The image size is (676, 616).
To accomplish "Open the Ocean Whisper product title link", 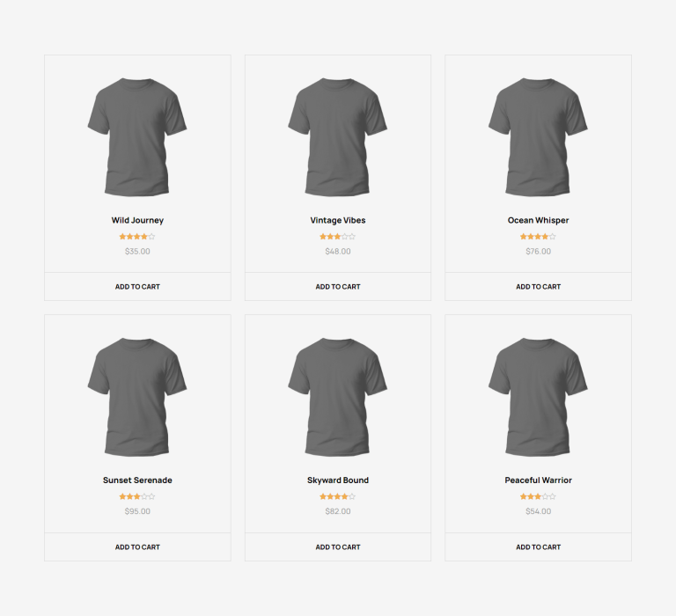I will [x=538, y=220].
